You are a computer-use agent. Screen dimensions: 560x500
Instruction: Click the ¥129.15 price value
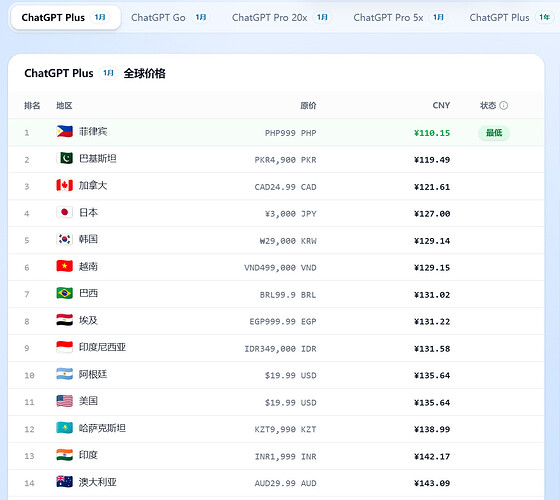pos(432,268)
